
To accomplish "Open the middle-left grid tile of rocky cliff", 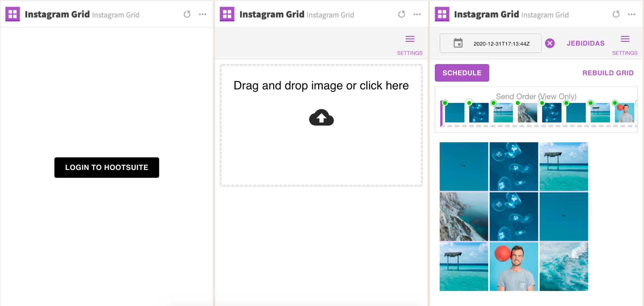I will click(x=464, y=217).
